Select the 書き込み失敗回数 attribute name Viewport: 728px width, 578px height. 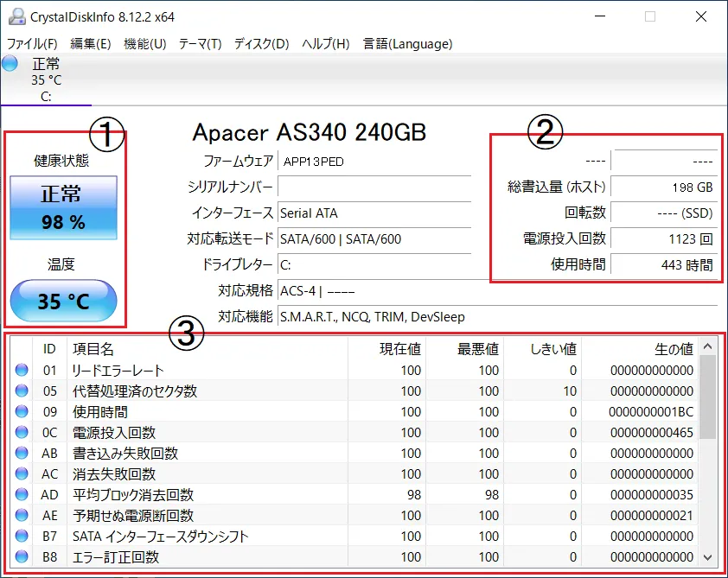[x=125, y=454]
